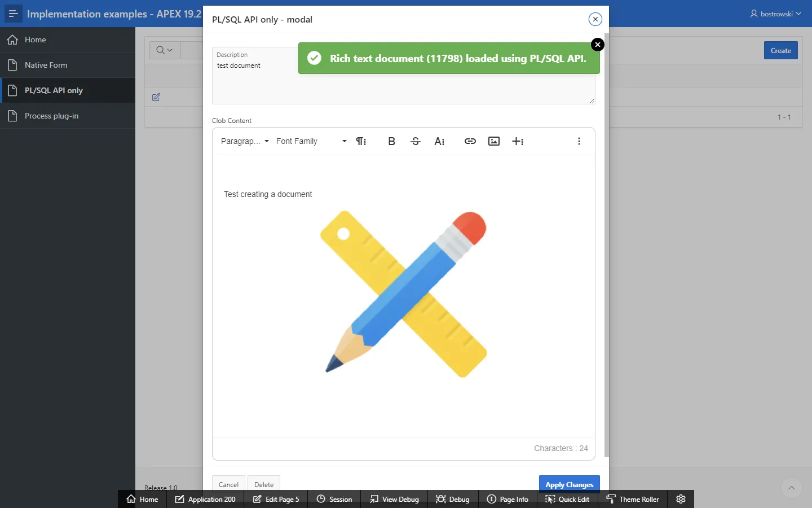Dismiss the green success notification
Screen dimensions: 812x508
598,45
